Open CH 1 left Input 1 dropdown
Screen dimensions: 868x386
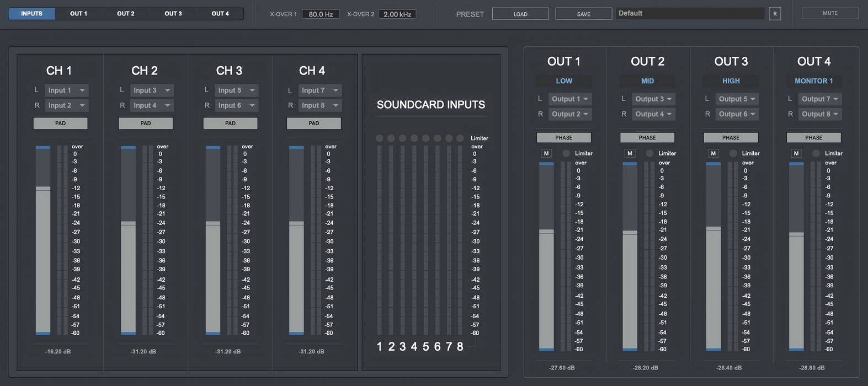[66, 90]
